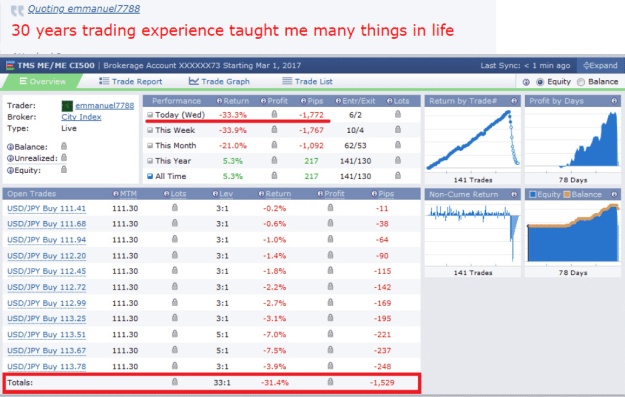Screen dimensions: 625x397
Task: Open the Trade List tab
Action: pos(307,81)
